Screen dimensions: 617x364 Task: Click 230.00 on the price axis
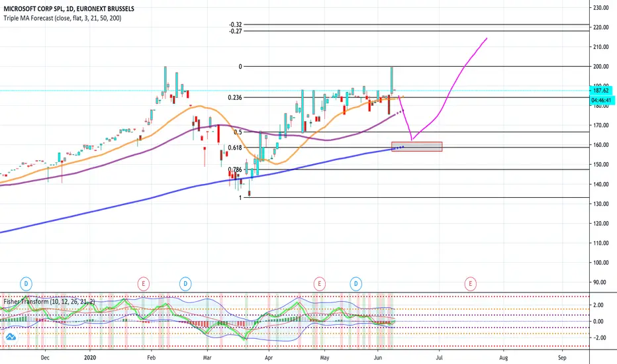601,7
